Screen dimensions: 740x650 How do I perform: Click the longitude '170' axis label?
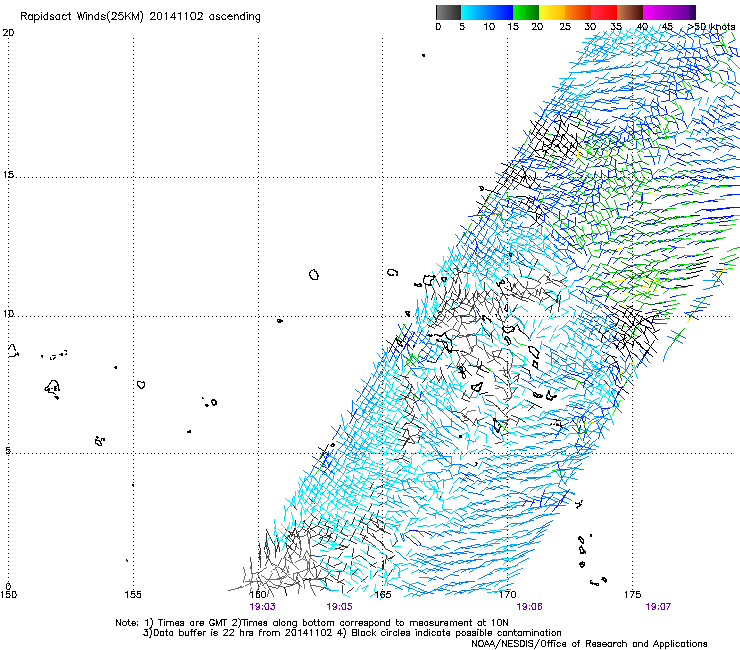(x=508, y=594)
